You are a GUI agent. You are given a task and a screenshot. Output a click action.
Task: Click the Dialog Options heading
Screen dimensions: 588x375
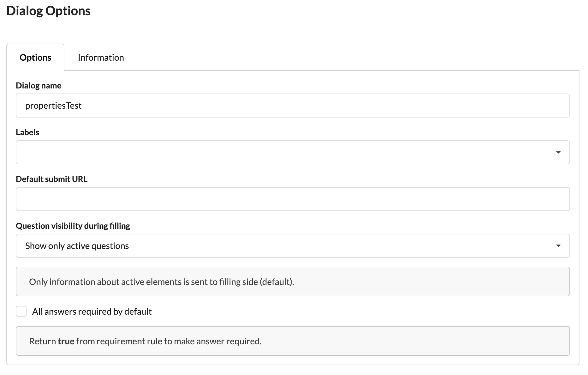pos(48,10)
